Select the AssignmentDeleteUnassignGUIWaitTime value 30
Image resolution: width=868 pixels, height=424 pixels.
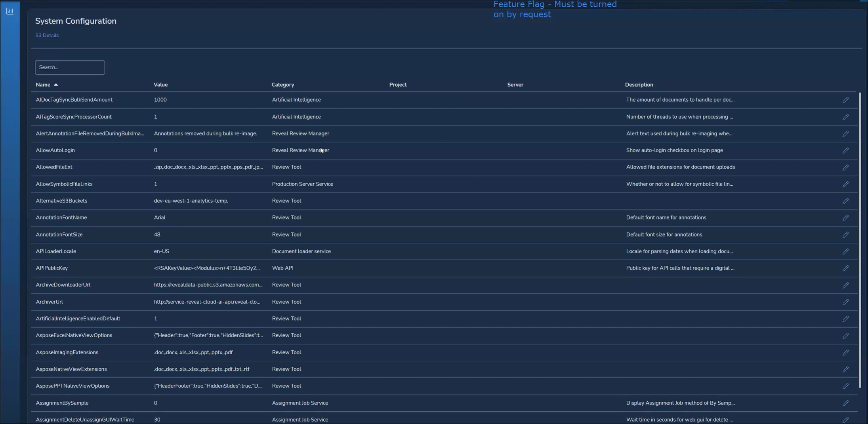pos(157,420)
